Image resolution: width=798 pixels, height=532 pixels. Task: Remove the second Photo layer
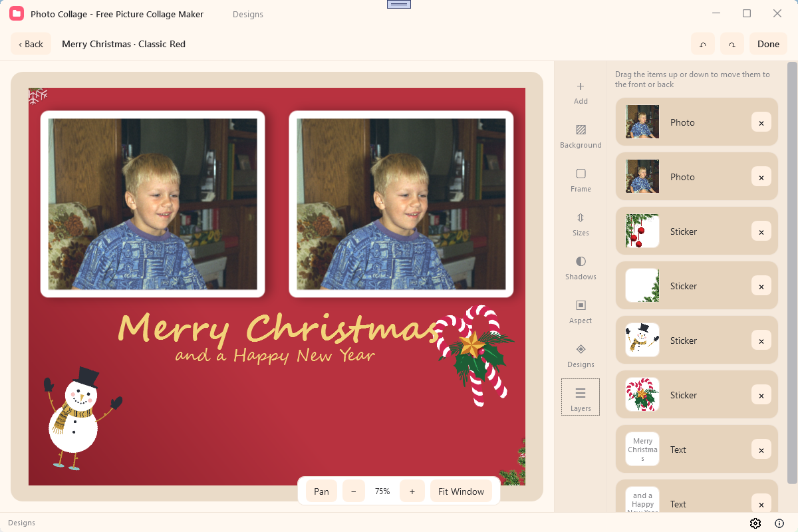761,177
